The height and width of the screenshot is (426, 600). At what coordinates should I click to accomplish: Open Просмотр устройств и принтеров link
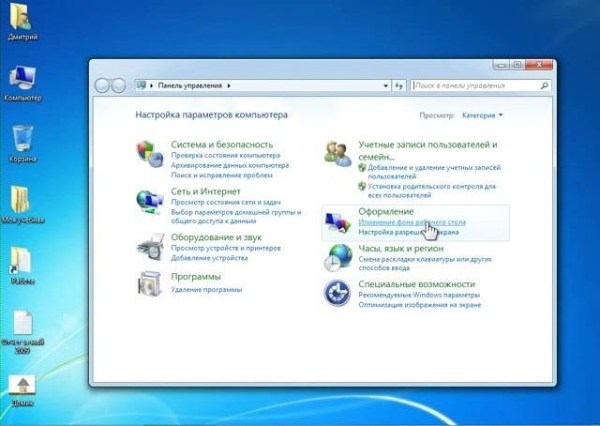(225, 248)
